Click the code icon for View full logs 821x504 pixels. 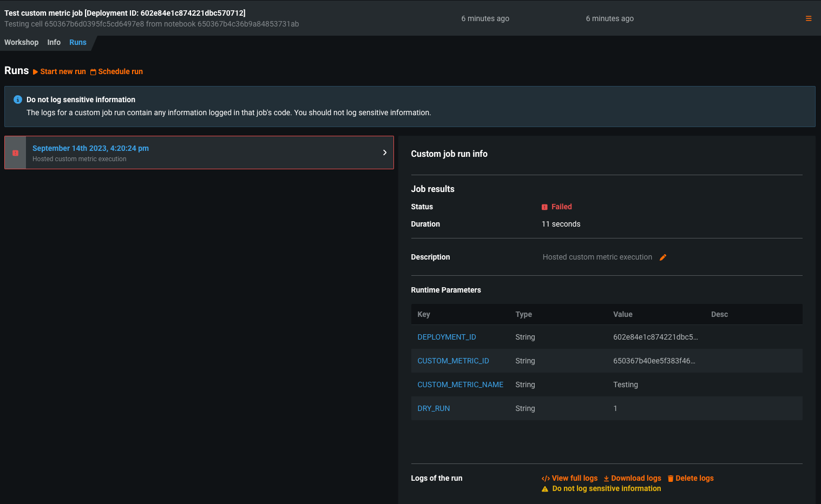[x=546, y=479]
